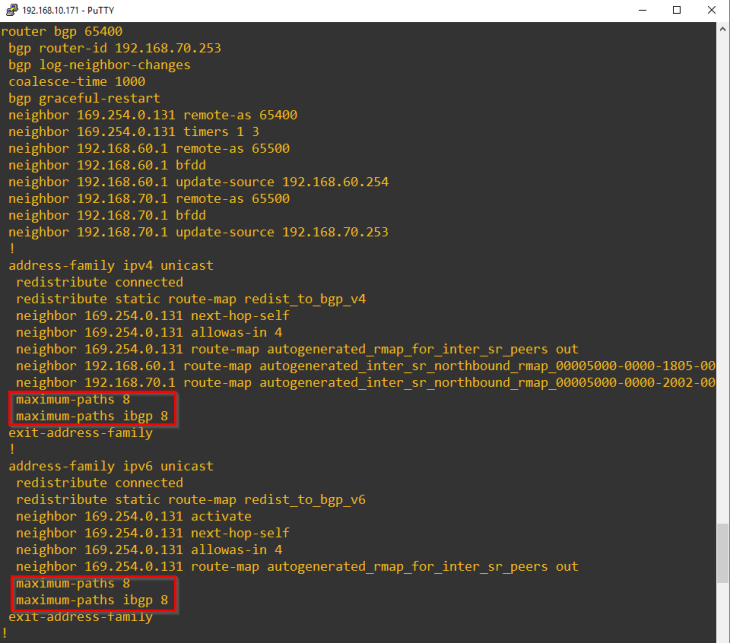Click the 'neighbor 169.254.0.131 timers 1 3' line
Screen dimensions: 730x643
(132, 132)
